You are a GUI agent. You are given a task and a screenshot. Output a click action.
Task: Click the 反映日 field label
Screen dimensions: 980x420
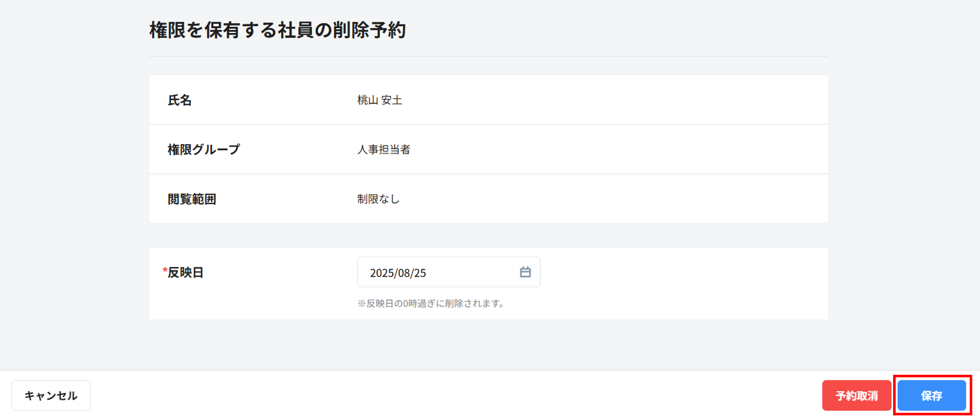tap(186, 272)
